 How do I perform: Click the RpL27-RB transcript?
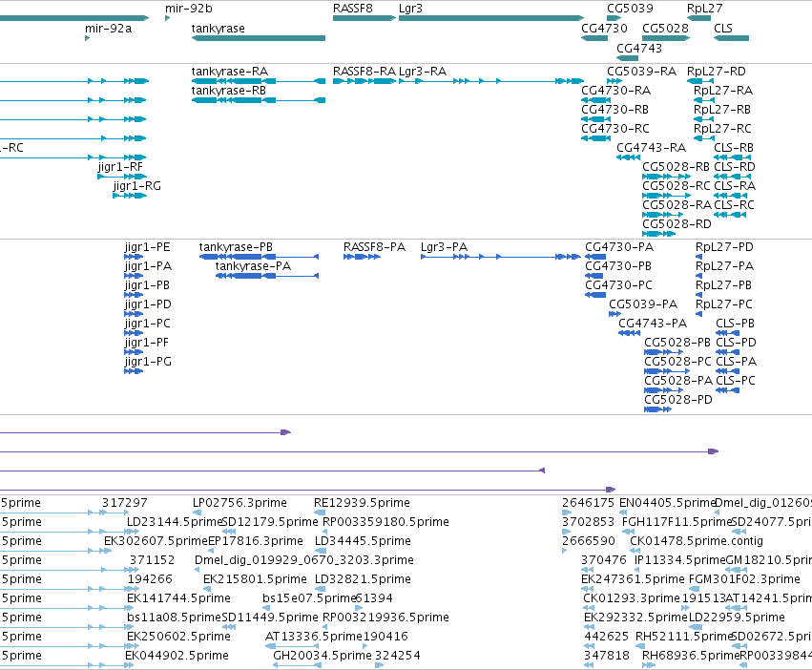pyautogui.click(x=704, y=119)
